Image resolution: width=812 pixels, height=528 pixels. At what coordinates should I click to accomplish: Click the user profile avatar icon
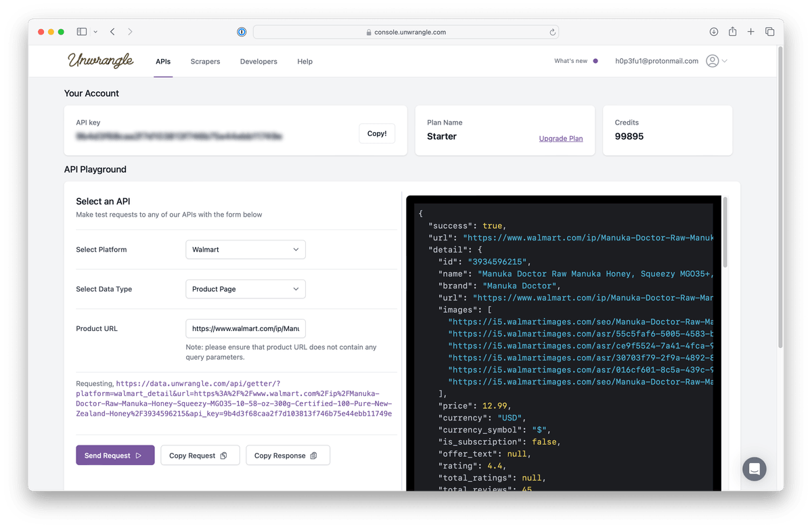(x=712, y=61)
